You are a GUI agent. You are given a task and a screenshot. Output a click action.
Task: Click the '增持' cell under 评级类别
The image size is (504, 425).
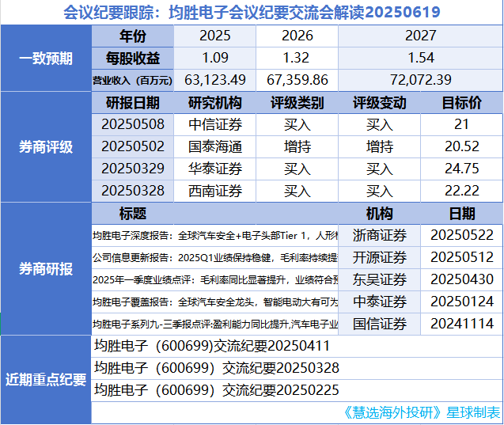pos(297,147)
